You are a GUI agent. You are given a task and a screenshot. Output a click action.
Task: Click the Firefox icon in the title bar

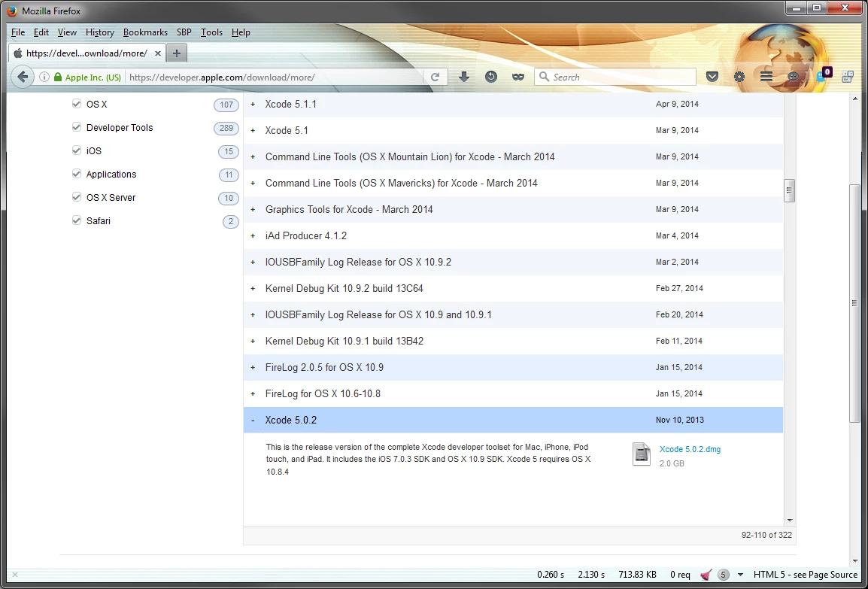(12, 11)
